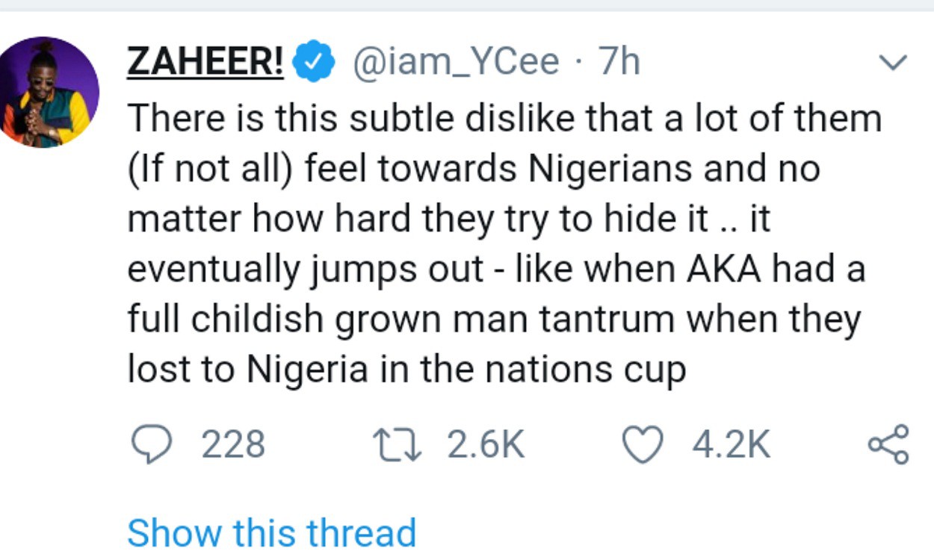
Task: Click the 228 replies count
Action: 233,445
